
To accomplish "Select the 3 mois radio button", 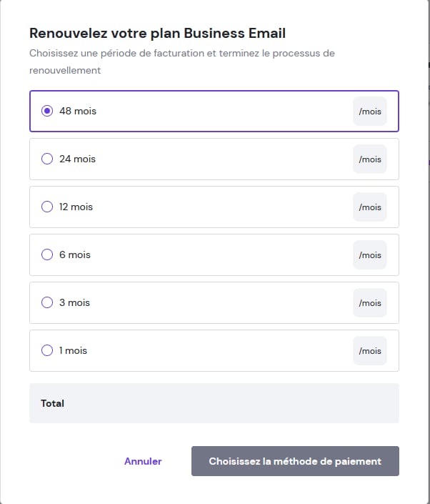I will click(x=47, y=302).
